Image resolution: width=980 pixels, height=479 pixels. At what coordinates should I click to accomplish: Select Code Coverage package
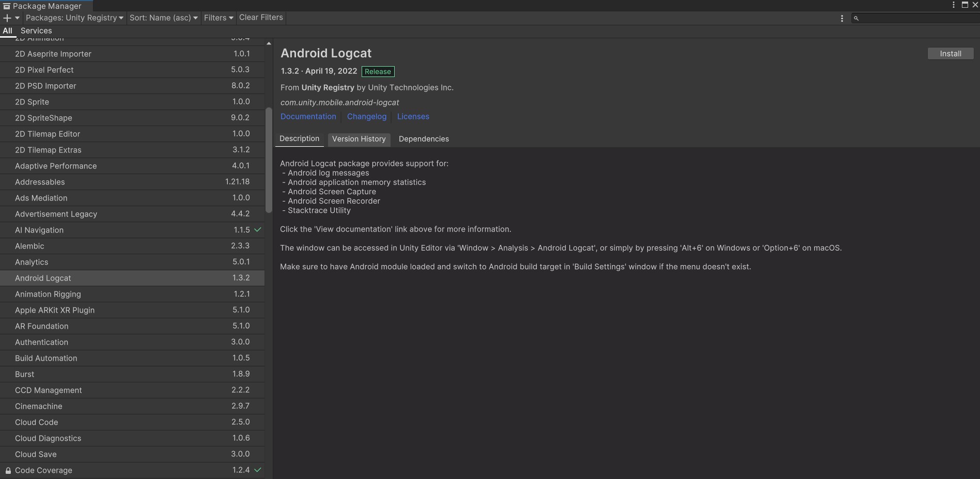click(132, 470)
